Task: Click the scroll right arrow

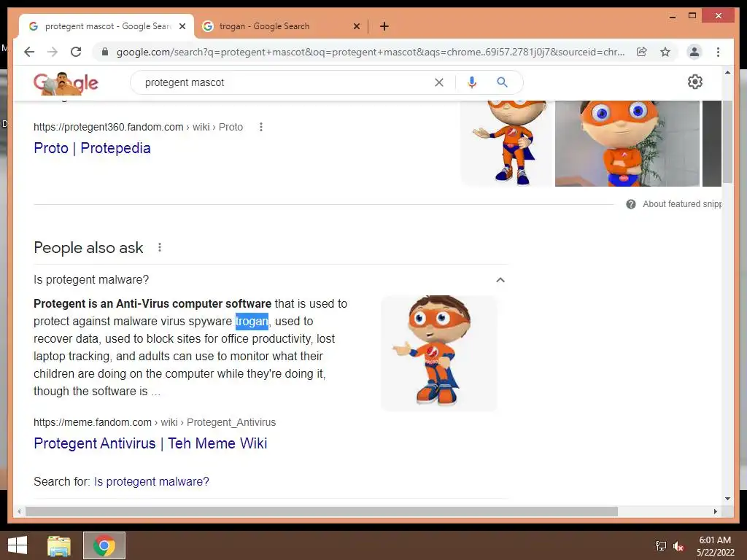Action: (715, 511)
